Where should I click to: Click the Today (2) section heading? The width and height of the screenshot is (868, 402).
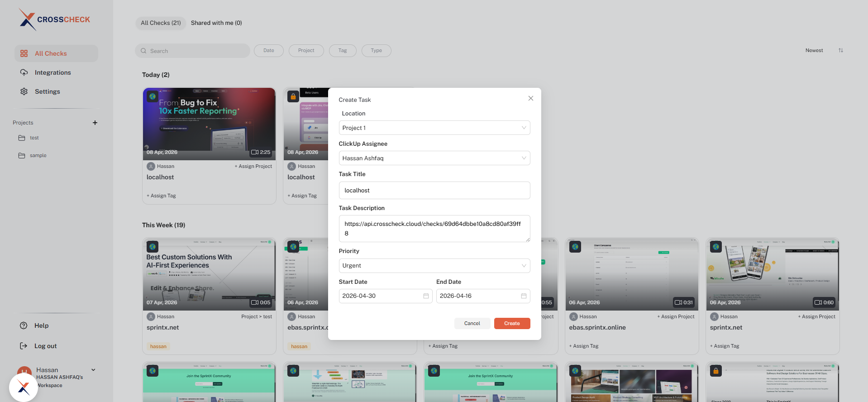(x=156, y=75)
